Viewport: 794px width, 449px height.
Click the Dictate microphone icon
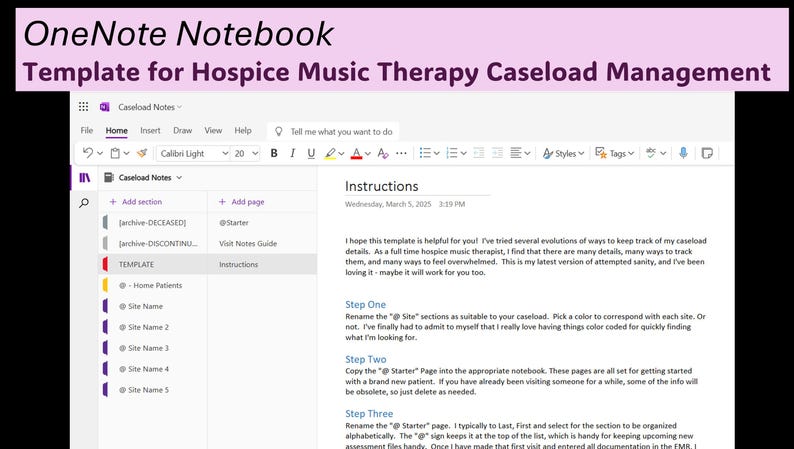pyautogui.click(x=683, y=153)
